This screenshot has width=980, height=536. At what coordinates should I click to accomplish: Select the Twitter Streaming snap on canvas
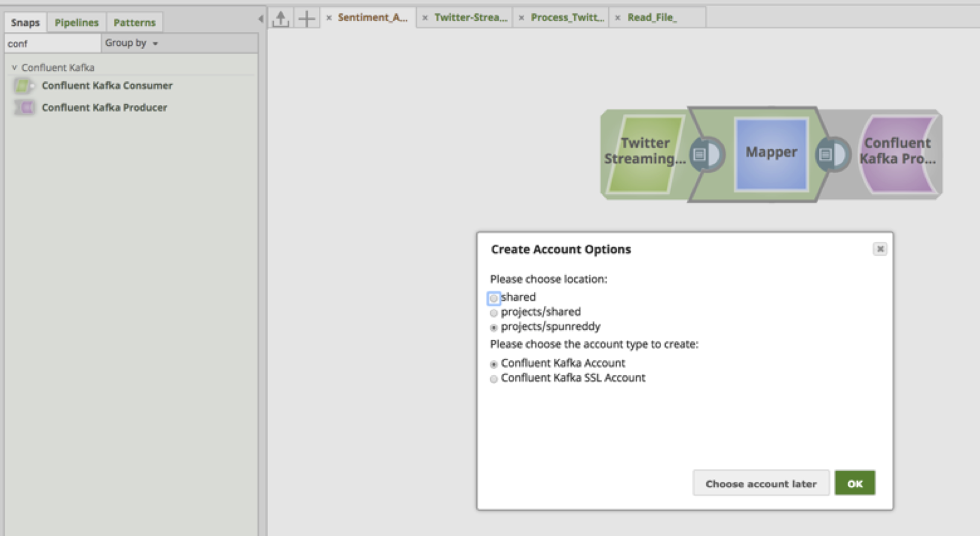[x=645, y=154]
